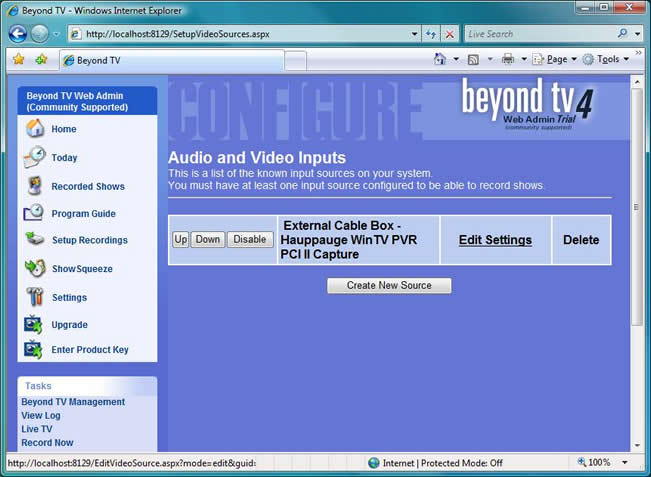Open Edit Settings for the capture source

point(495,240)
